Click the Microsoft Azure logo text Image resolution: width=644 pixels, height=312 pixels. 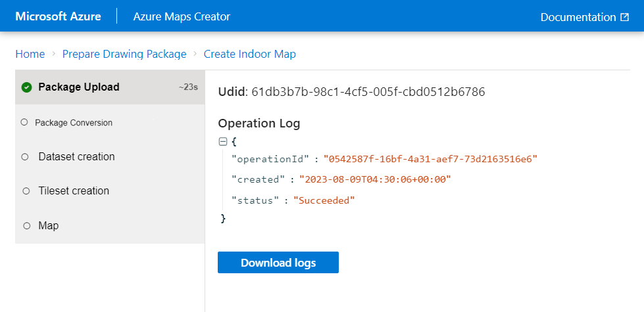coord(59,16)
